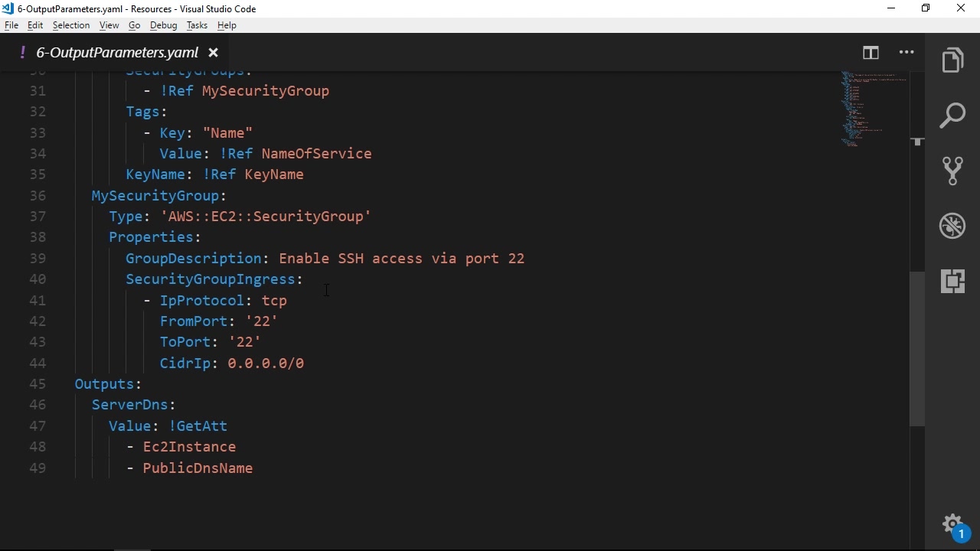
Task: Click line number 45 in the gutter
Action: pos(38,384)
